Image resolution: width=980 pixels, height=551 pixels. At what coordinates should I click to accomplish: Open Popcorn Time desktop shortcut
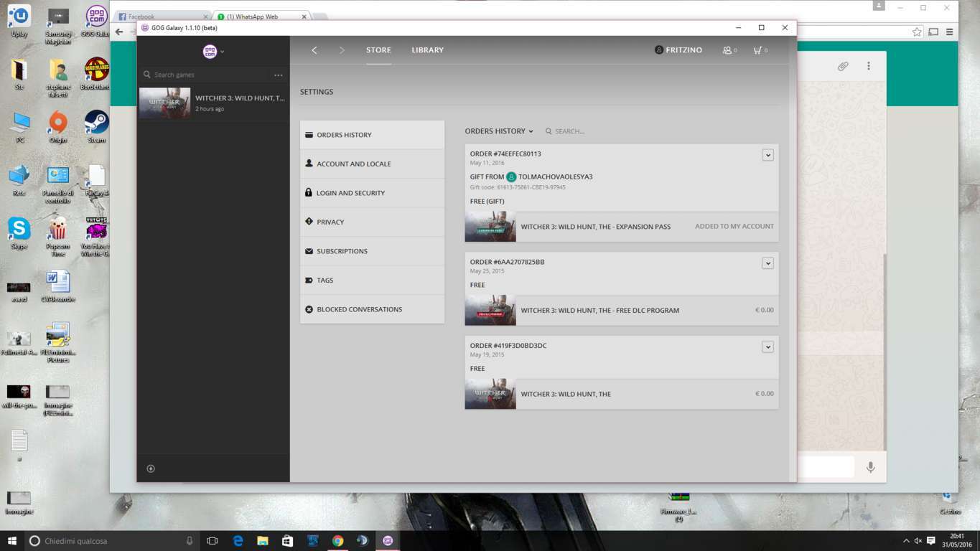coord(58,236)
